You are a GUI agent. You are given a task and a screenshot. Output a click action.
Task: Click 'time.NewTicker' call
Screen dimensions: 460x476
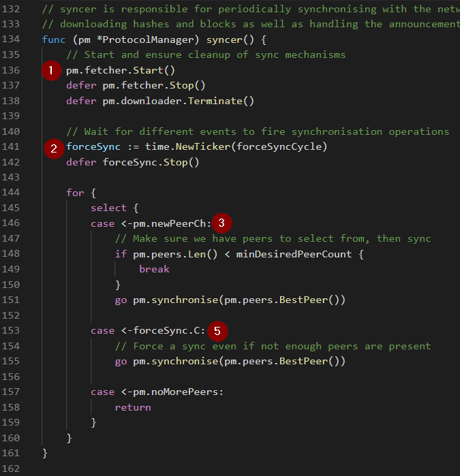[187, 146]
